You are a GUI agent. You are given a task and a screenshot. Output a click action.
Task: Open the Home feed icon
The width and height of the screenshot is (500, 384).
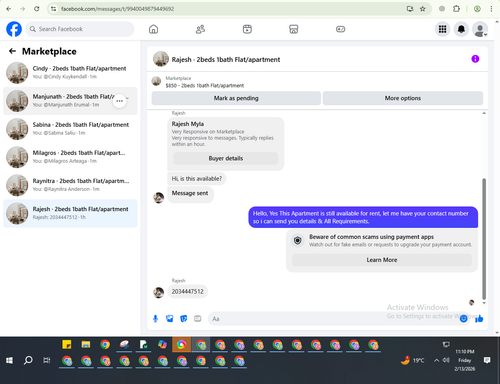point(153,29)
